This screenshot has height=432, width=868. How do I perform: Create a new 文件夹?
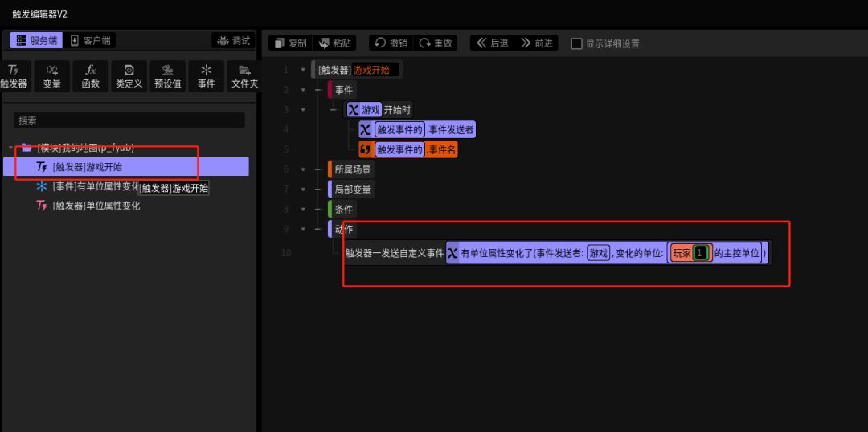(x=244, y=76)
